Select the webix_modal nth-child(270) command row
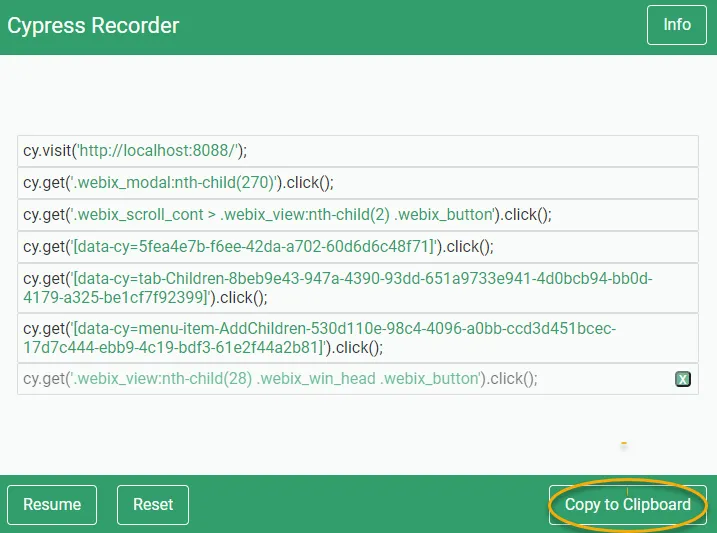717x533 pixels. tap(357, 183)
